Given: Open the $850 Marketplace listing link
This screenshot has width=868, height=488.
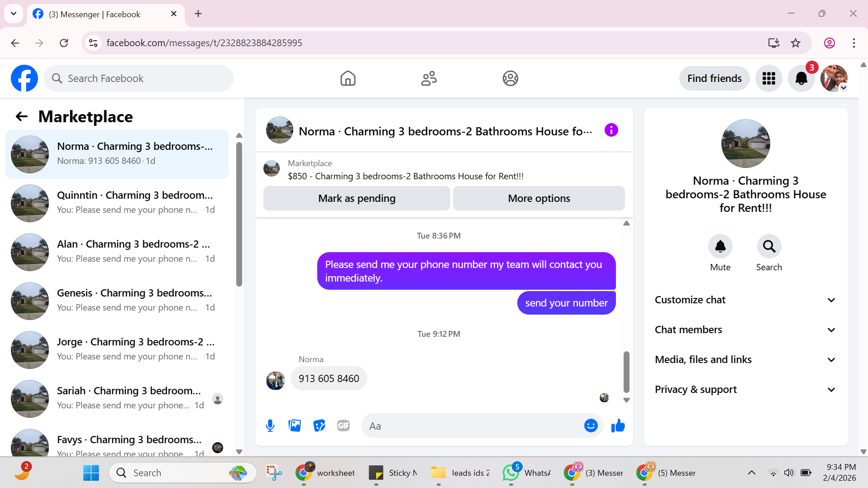Looking at the screenshot, I should pos(405,176).
